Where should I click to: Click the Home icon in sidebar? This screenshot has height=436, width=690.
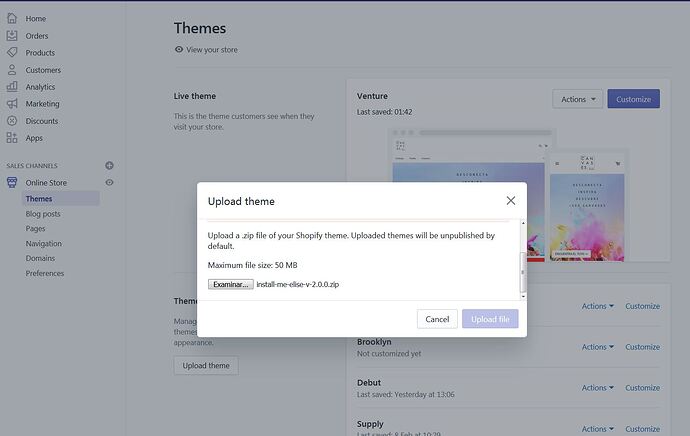coord(12,19)
